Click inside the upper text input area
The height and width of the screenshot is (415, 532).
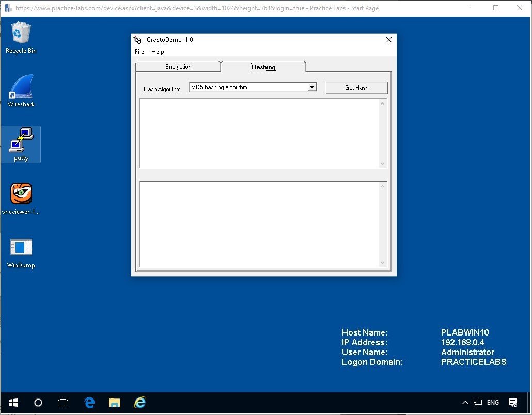pos(258,133)
